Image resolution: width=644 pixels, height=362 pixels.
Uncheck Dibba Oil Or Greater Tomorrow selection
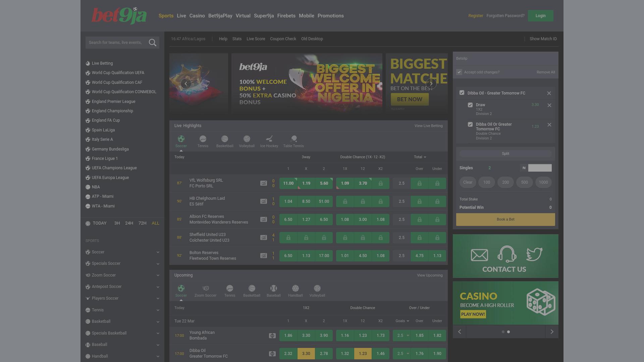click(470, 124)
